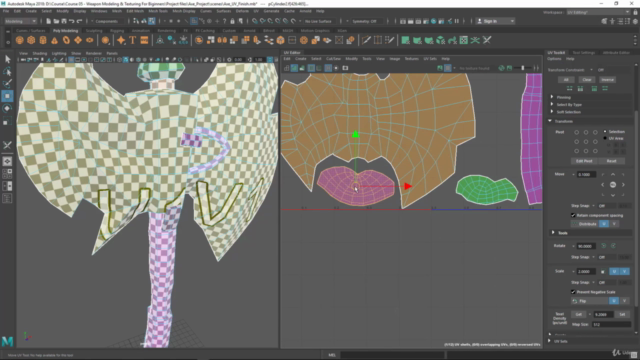640x360 pixels.
Task: Click the Undo arrow in status line
Action: pyautogui.click(x=71, y=21)
